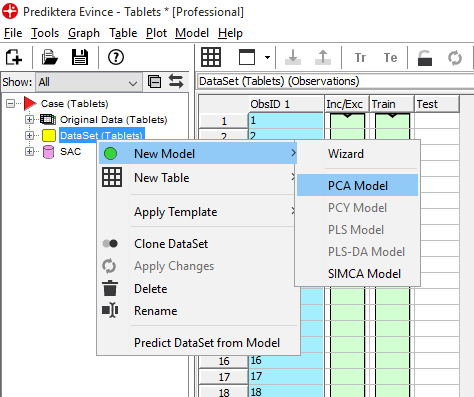This screenshot has height=397, width=474.
Task: Toggle the Test cell in row 1
Action: click(x=437, y=121)
